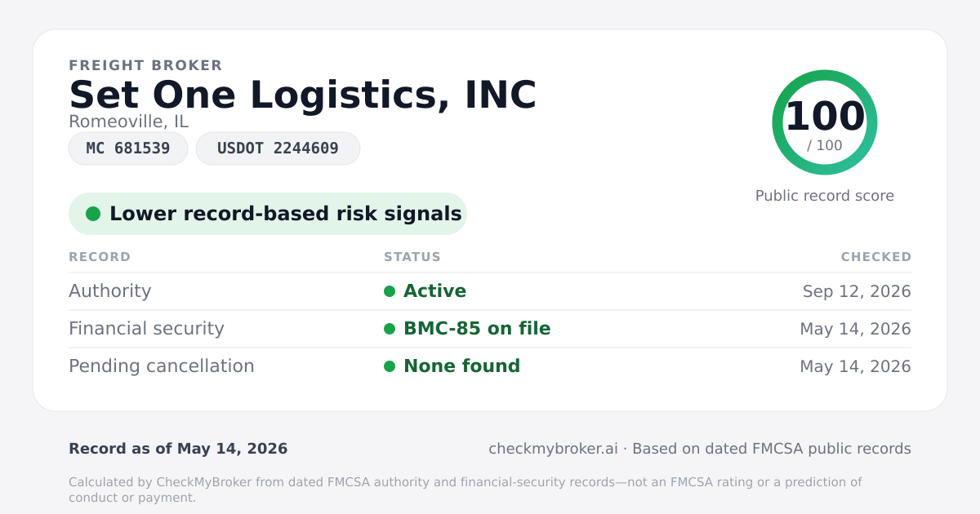Click the green dot beside Active status
The image size is (980, 514).
point(390,291)
